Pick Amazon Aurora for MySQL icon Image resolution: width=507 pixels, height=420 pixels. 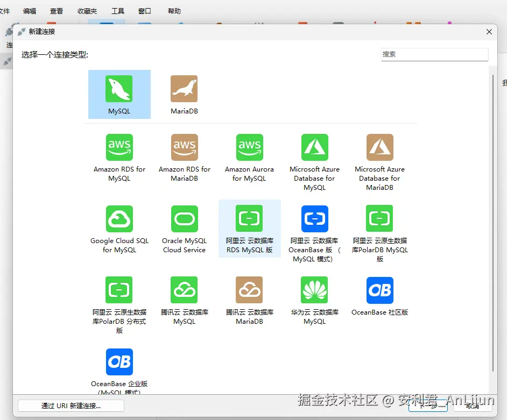click(249, 147)
